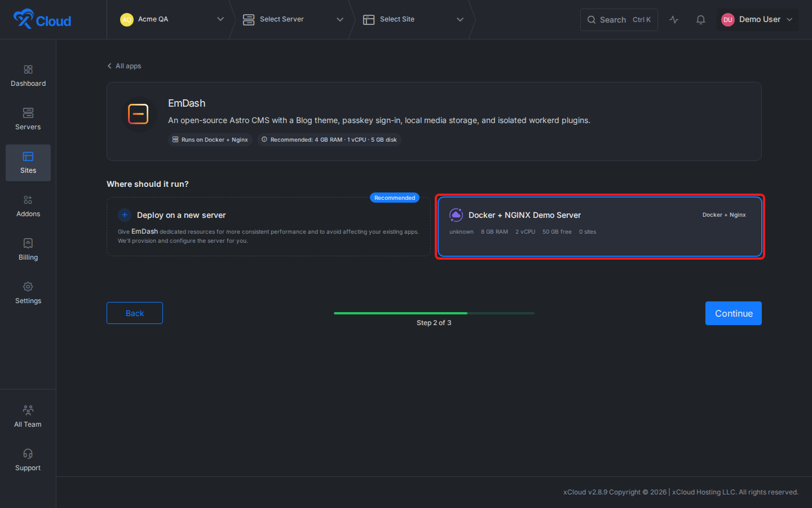This screenshot has height=508, width=812.
Task: Click the EmDash heading
Action: point(187,103)
